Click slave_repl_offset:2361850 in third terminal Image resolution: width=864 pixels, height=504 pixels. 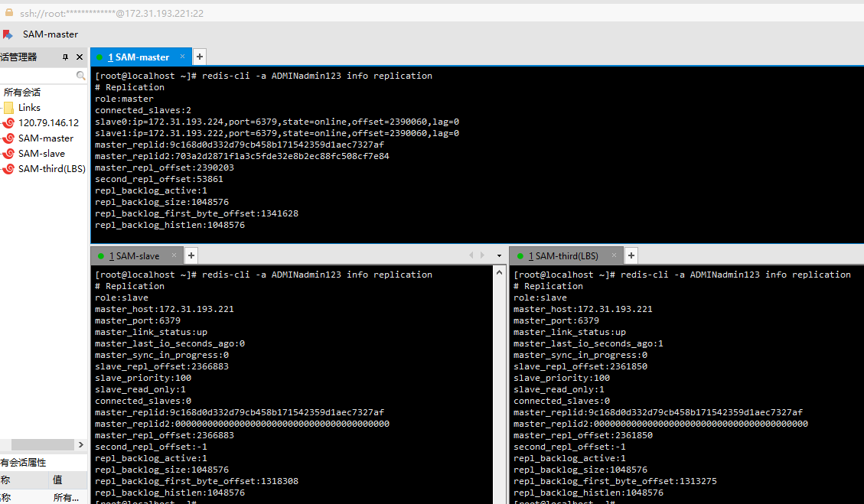pyautogui.click(x=580, y=366)
